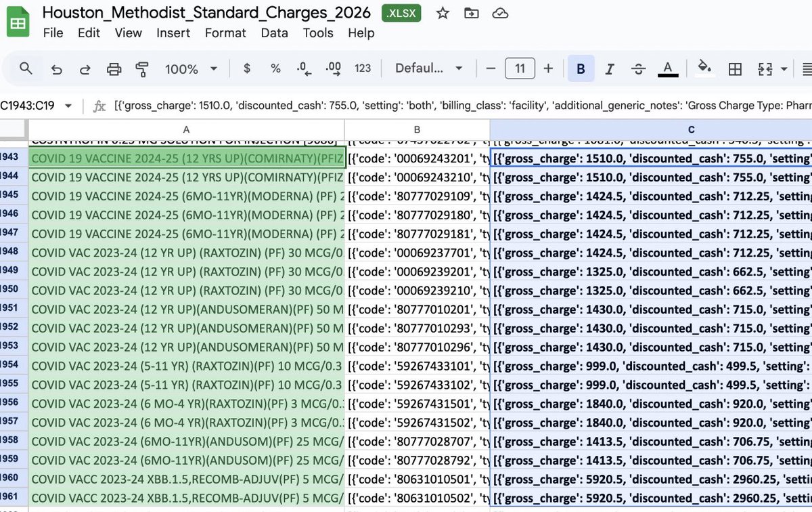Image resolution: width=812 pixels, height=512 pixels.
Task: Click the redo arrow icon
Action: pyautogui.click(x=85, y=68)
